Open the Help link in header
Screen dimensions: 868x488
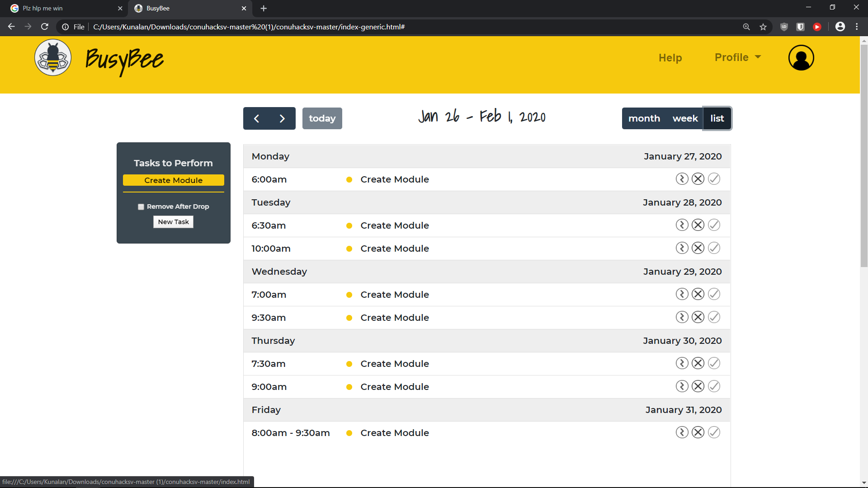[x=670, y=58]
